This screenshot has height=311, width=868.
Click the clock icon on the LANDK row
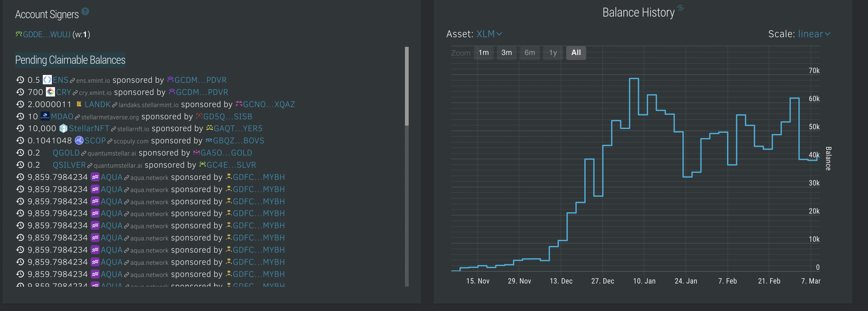[x=20, y=104]
